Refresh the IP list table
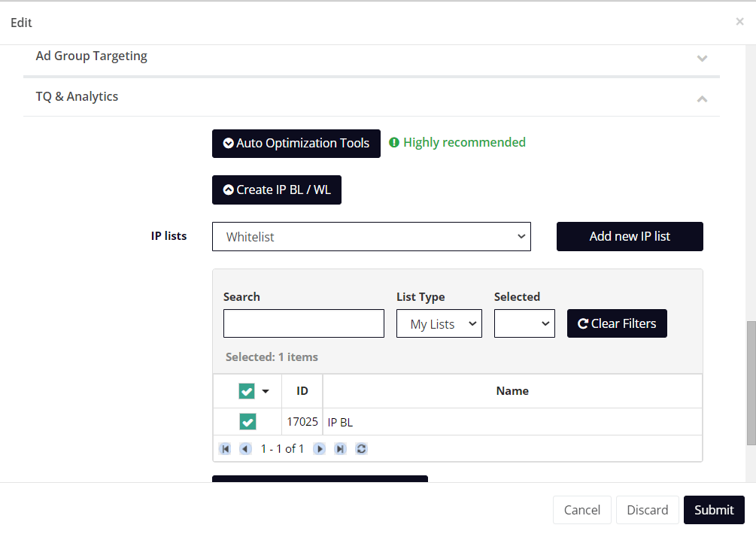The width and height of the screenshot is (756, 534). (x=361, y=449)
